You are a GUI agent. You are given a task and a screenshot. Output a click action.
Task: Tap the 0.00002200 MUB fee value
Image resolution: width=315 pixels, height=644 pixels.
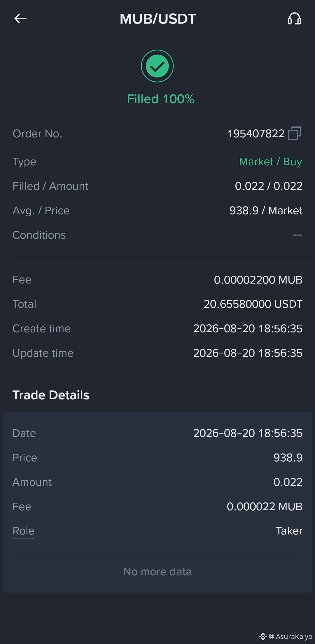click(258, 280)
